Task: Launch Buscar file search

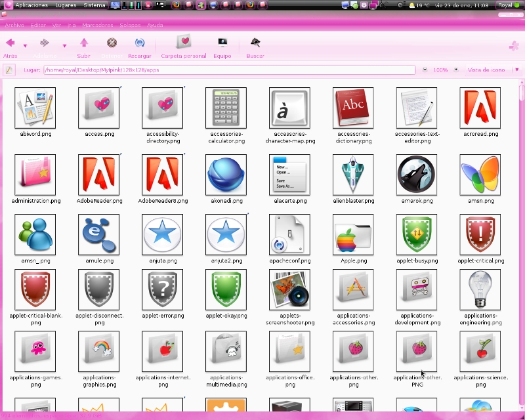Action: 255,47
